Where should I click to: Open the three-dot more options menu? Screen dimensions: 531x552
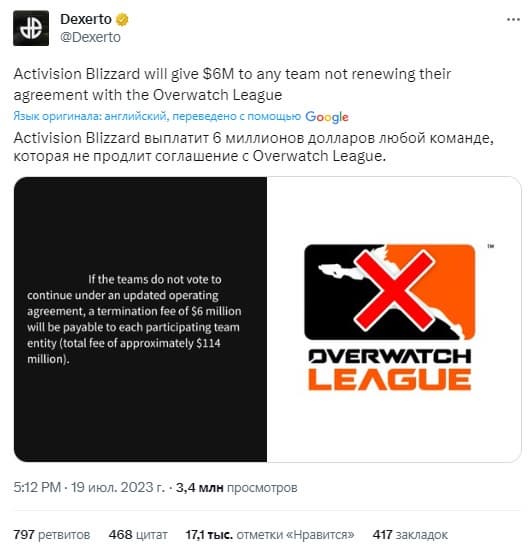click(x=513, y=20)
